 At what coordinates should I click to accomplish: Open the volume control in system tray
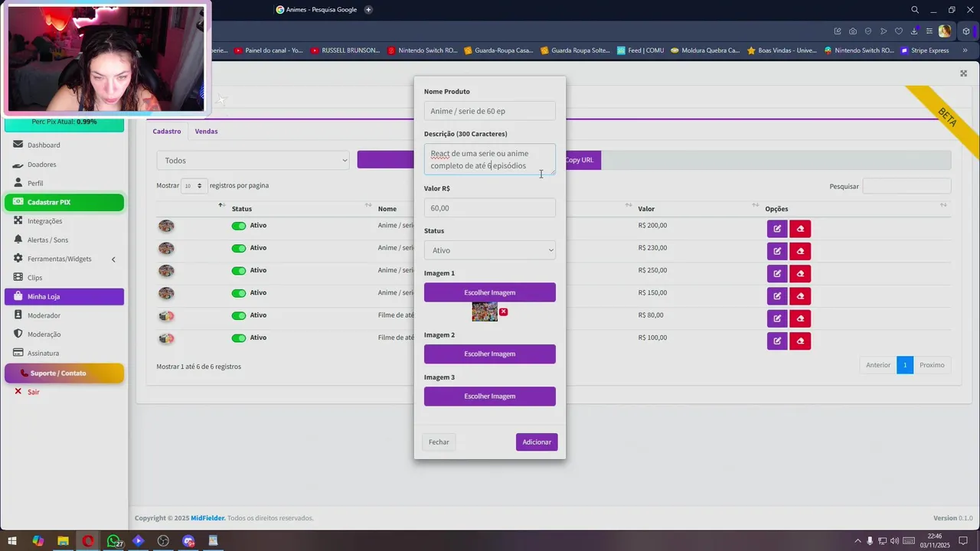click(894, 541)
